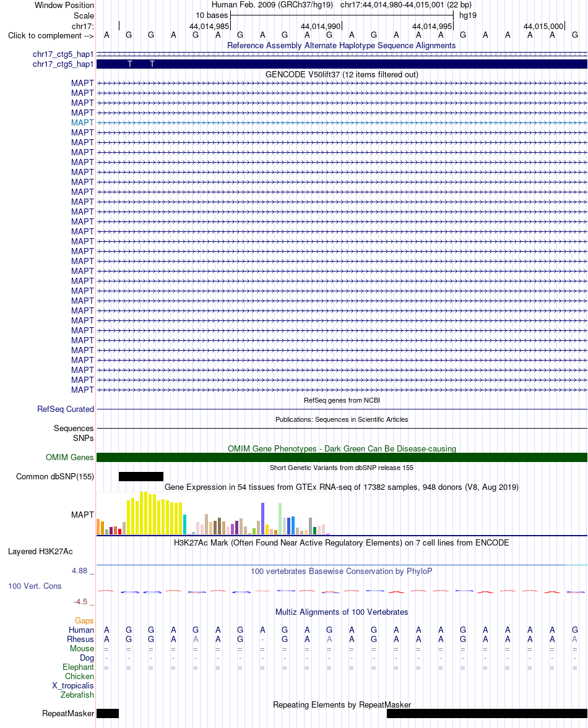Screen dimensions: 588x728
Task: Click the Chicken species label
Action: 79,677
